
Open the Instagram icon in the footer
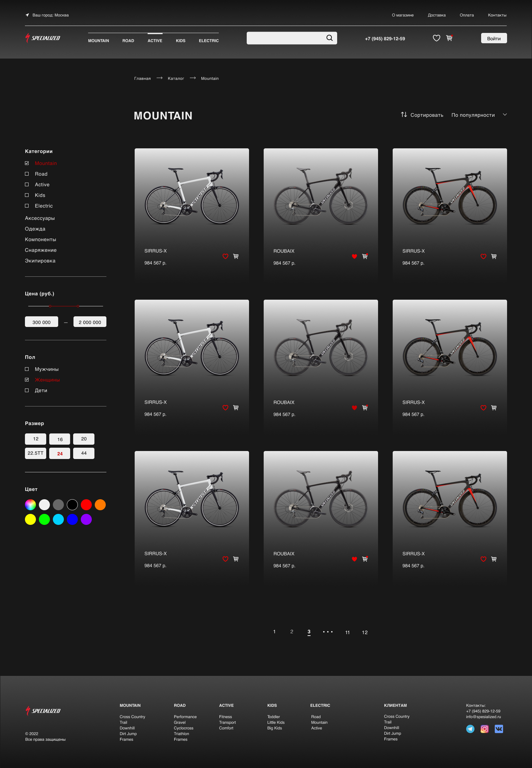(484, 729)
